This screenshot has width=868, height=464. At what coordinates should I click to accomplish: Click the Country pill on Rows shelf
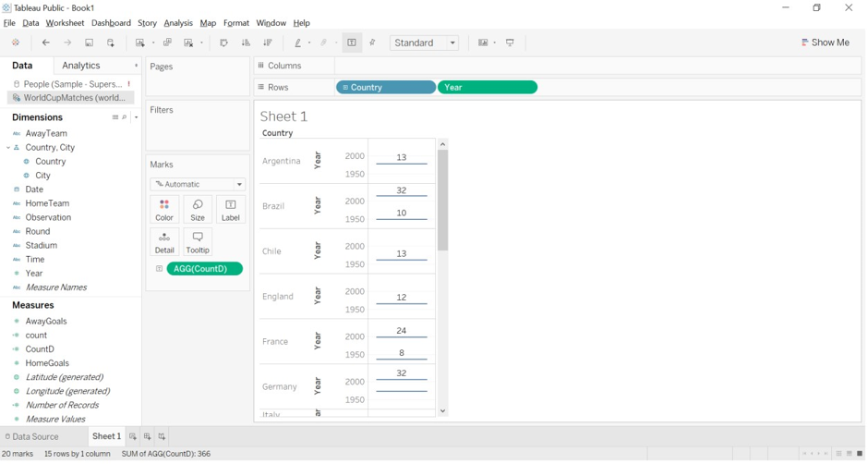(386, 87)
